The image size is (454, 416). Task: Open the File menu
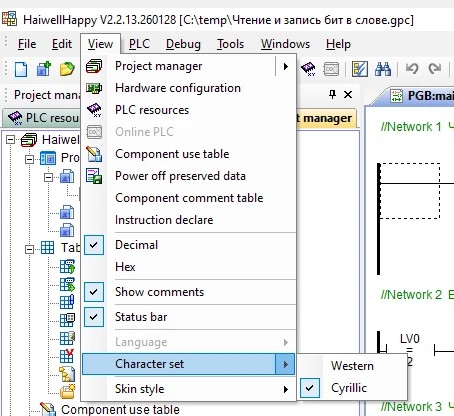[27, 44]
